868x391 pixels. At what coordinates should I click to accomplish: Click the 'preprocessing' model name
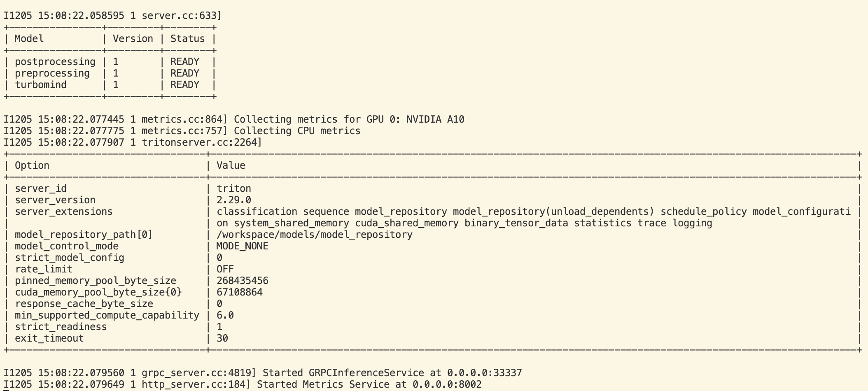pyautogui.click(x=52, y=73)
